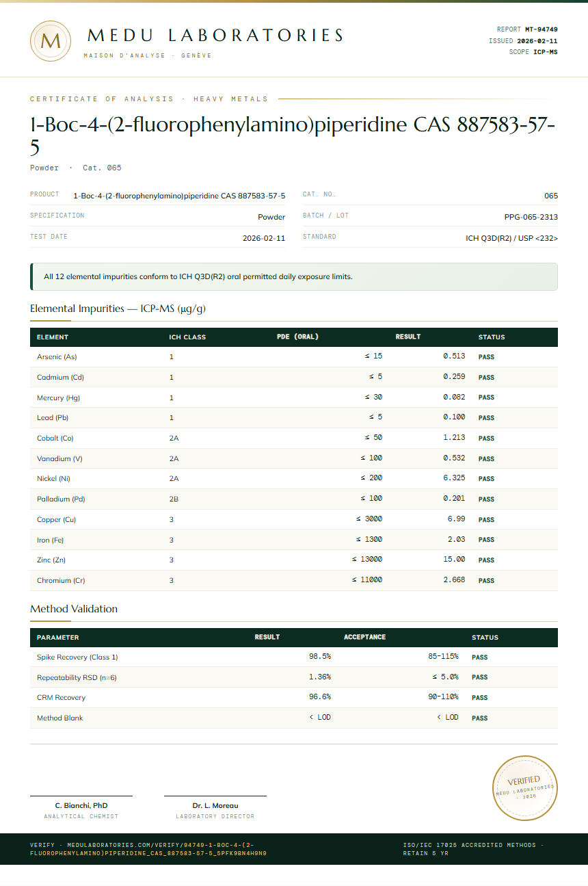The width and height of the screenshot is (588, 886).
Task: Click the Medu Laboratories M logo
Action: coord(51,41)
